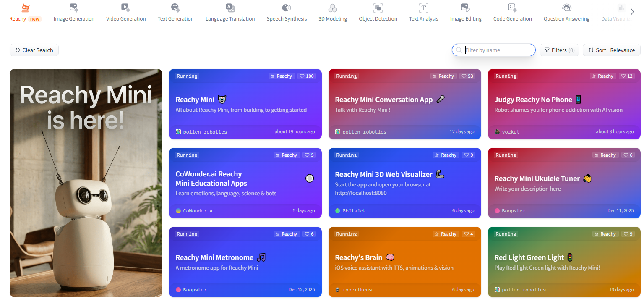This screenshot has height=299, width=644.
Task: Click the Text Analysis icon
Action: tap(424, 8)
